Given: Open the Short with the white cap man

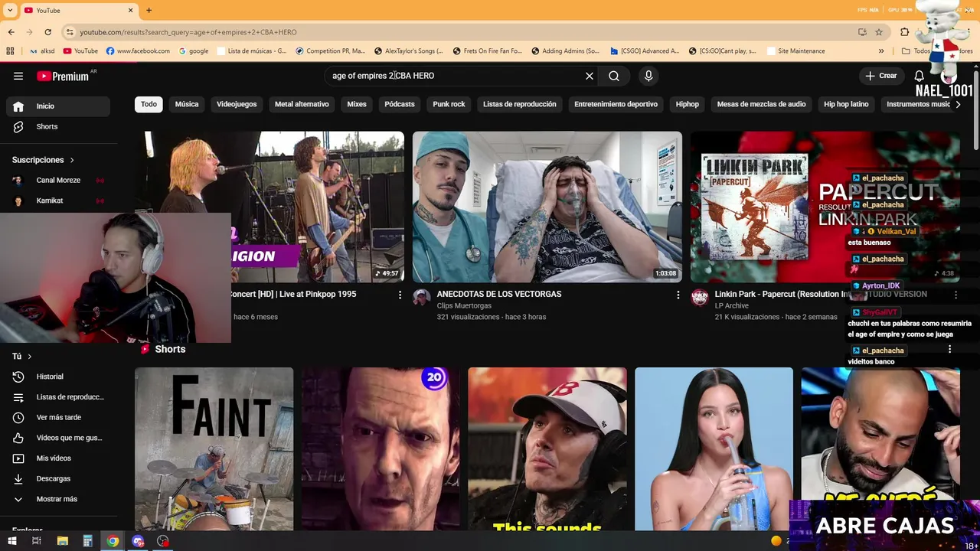Looking at the screenshot, I should (547, 448).
